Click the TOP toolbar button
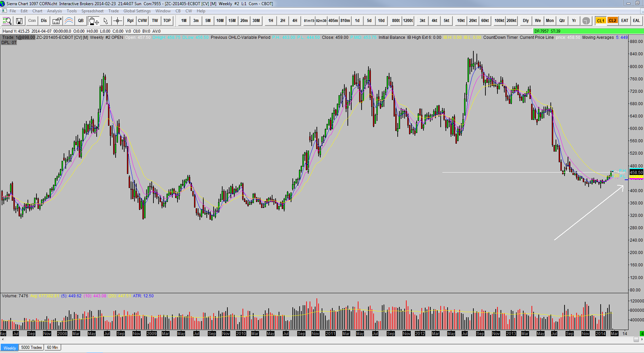The width and height of the screenshot is (644, 353). pos(167,21)
